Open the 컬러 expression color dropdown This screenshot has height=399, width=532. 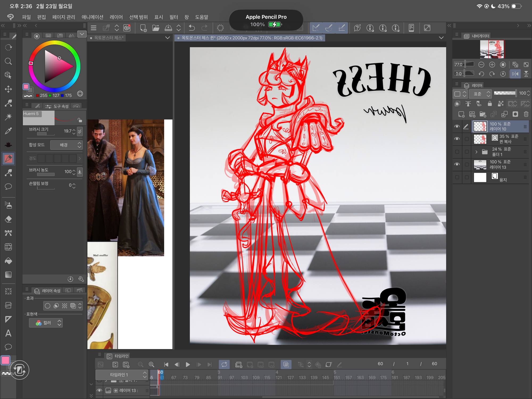tap(46, 323)
